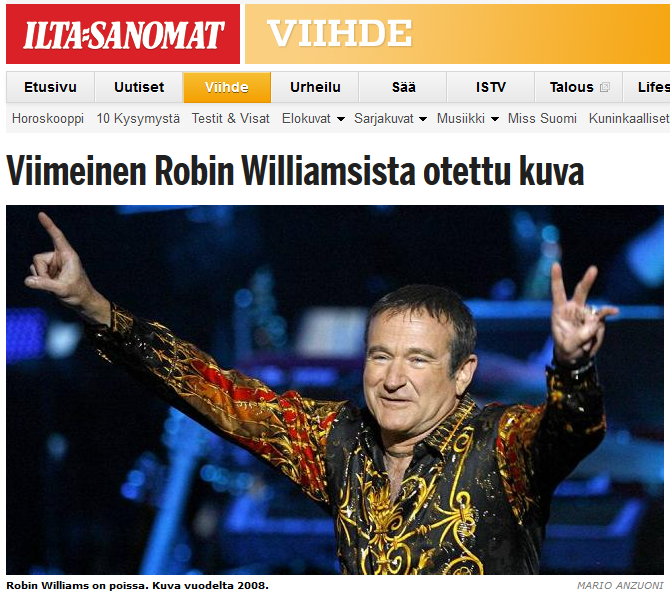This screenshot has width=670, height=599.
Task: Open the external link icon beside Talous
Action: tap(604, 88)
